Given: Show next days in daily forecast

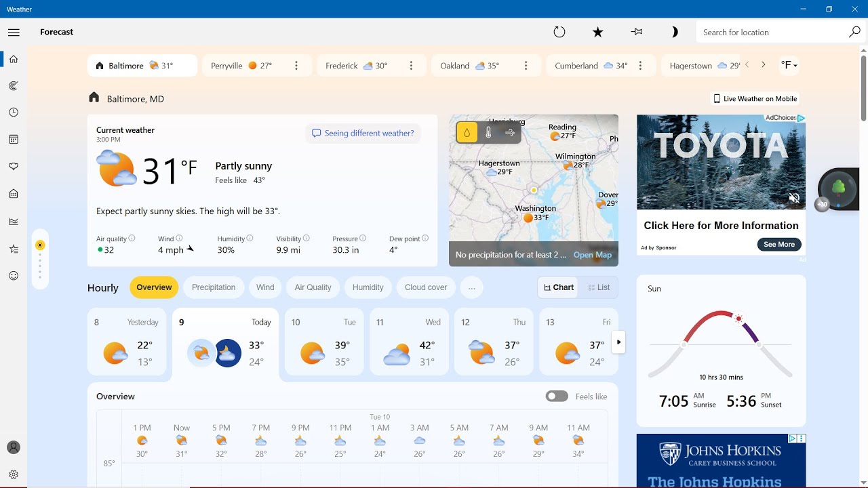Looking at the screenshot, I should (618, 342).
